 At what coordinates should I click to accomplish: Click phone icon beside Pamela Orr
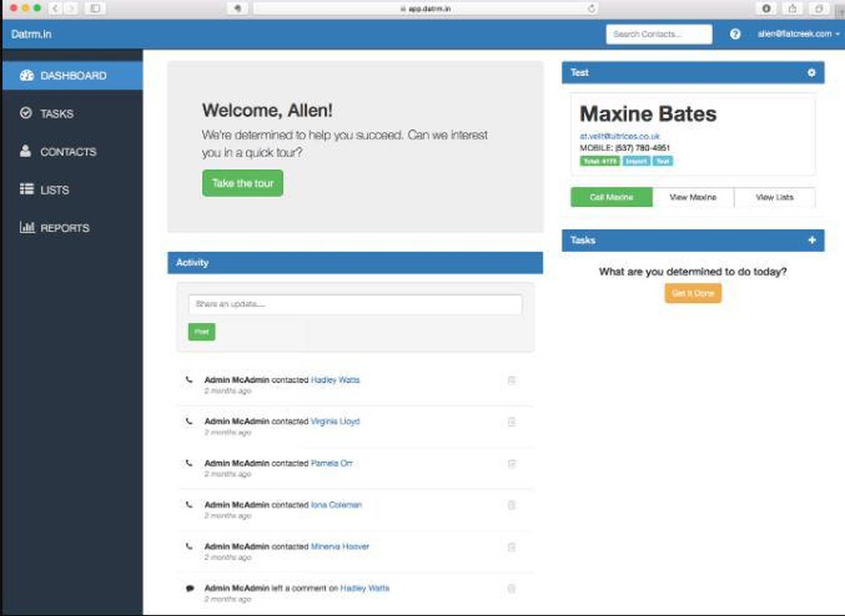click(189, 463)
